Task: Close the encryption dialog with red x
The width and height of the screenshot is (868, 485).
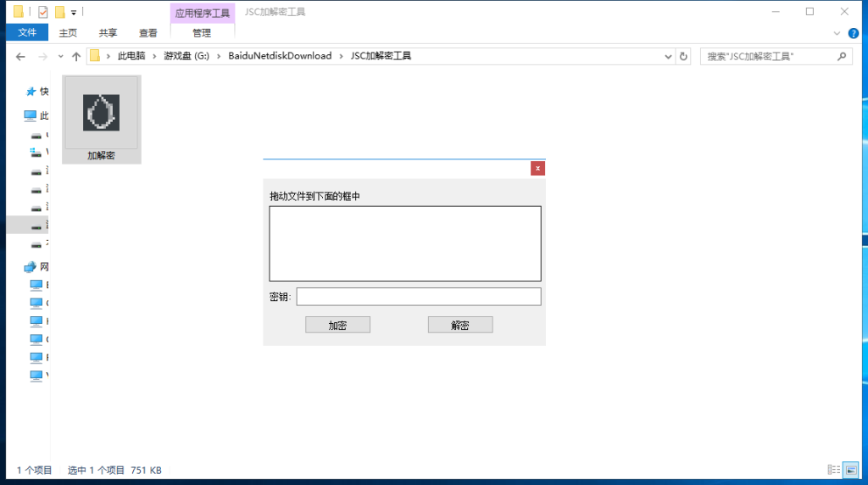Action: point(537,168)
